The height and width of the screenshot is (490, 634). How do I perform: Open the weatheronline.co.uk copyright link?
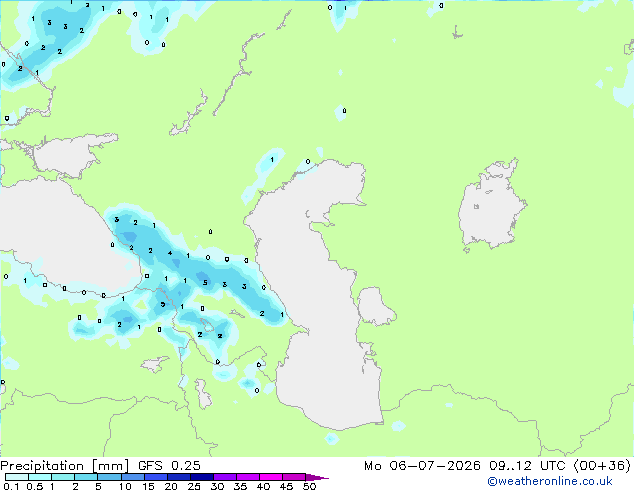[550, 481]
